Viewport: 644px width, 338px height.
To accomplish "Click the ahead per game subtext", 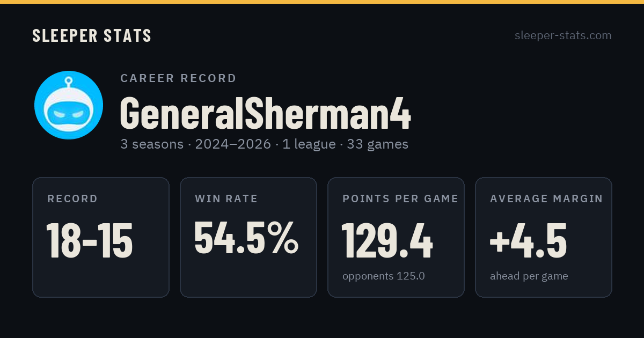I will pyautogui.click(x=529, y=276).
